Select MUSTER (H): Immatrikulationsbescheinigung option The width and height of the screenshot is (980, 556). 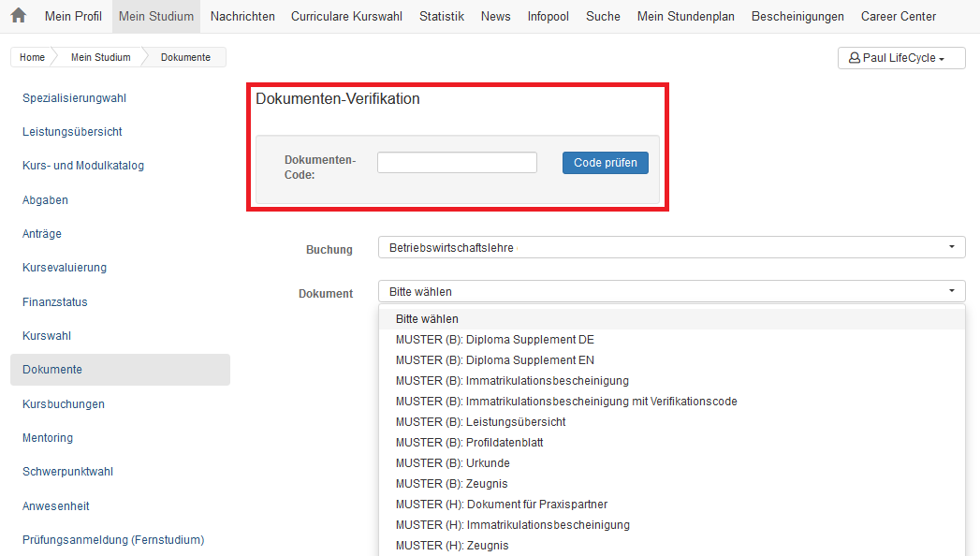(x=672, y=525)
